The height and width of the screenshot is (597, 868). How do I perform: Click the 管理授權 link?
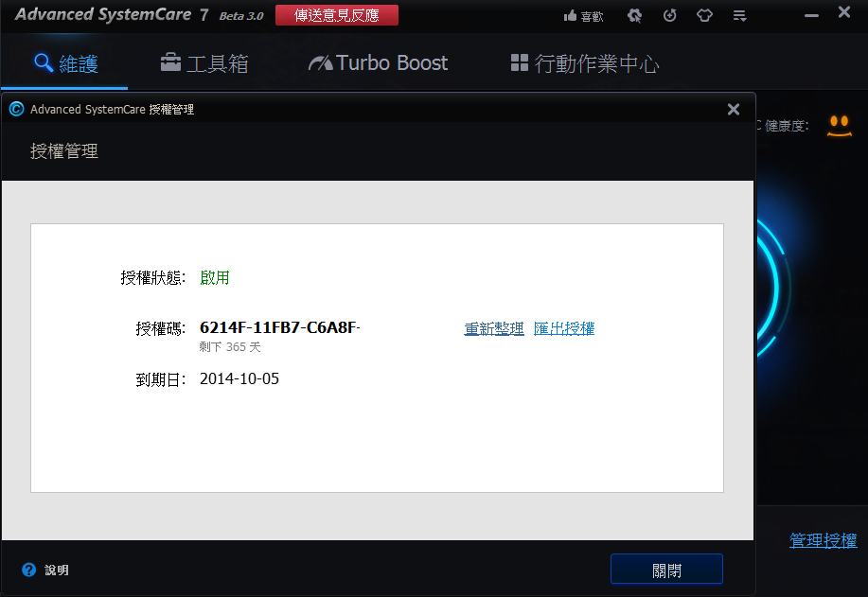[x=824, y=540]
